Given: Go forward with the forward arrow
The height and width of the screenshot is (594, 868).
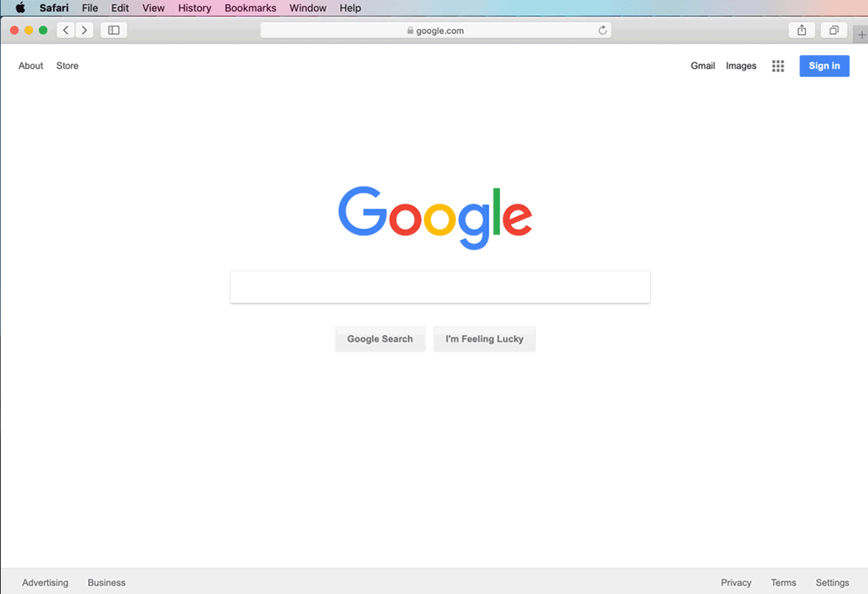Looking at the screenshot, I should pyautogui.click(x=84, y=30).
